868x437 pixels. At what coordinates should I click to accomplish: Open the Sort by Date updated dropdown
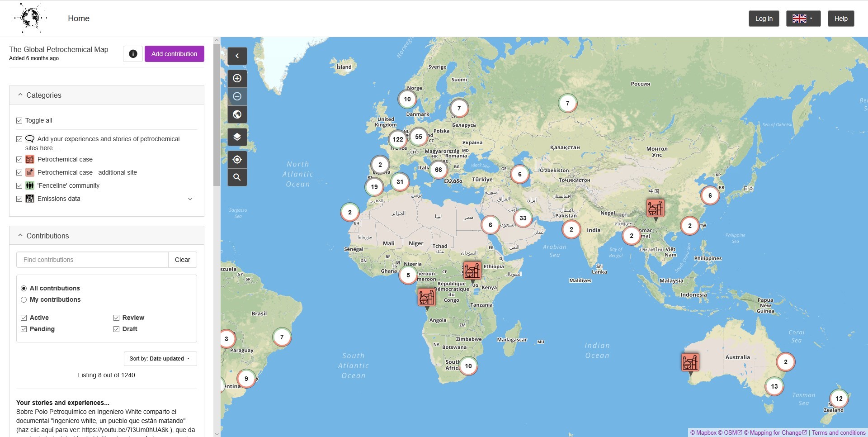tap(160, 359)
